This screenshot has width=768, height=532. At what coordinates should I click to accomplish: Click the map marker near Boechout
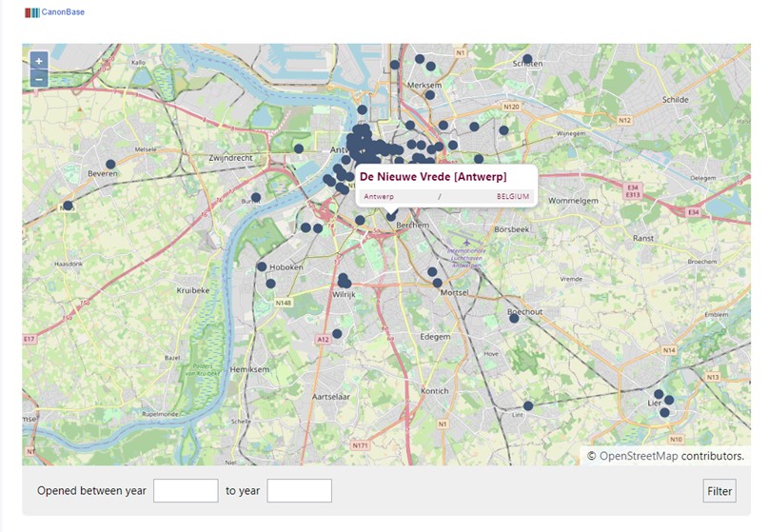coord(514,318)
